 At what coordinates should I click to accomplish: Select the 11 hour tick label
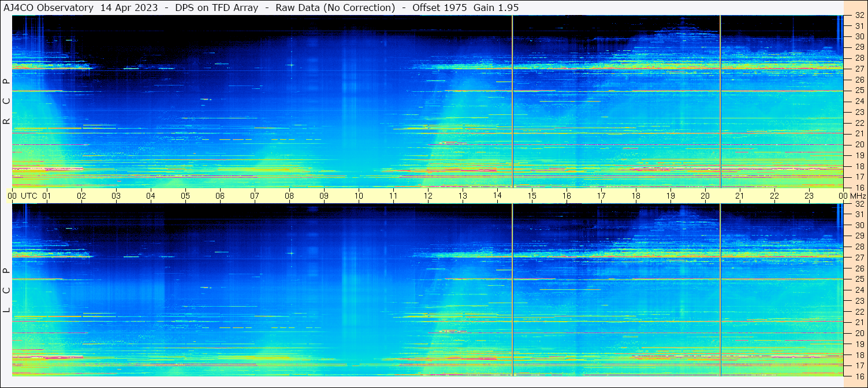[x=393, y=196]
